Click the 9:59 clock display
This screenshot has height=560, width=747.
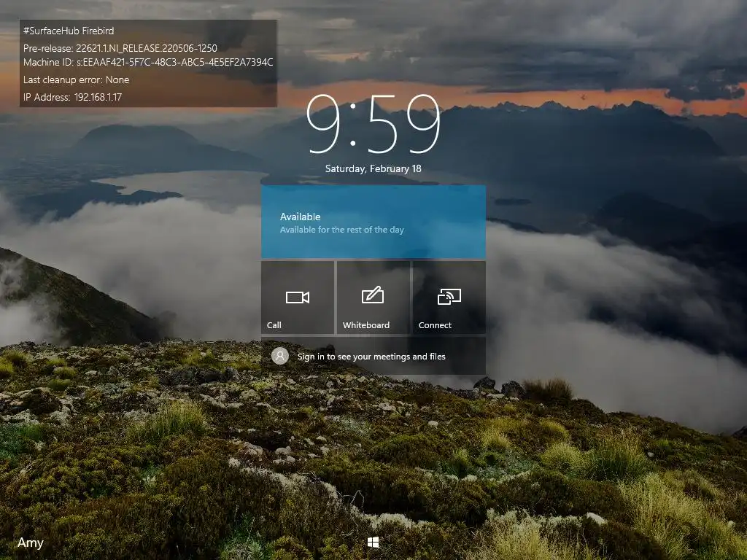(x=373, y=124)
